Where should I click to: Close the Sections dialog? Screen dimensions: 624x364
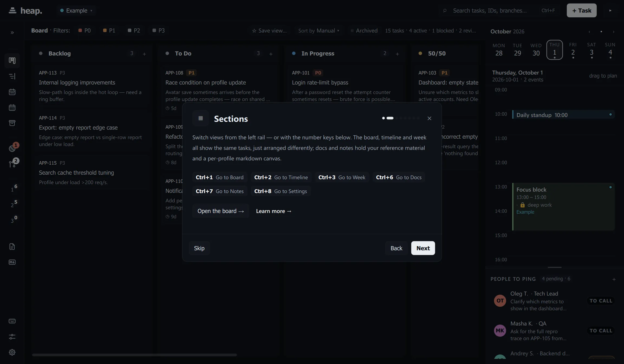click(x=429, y=118)
